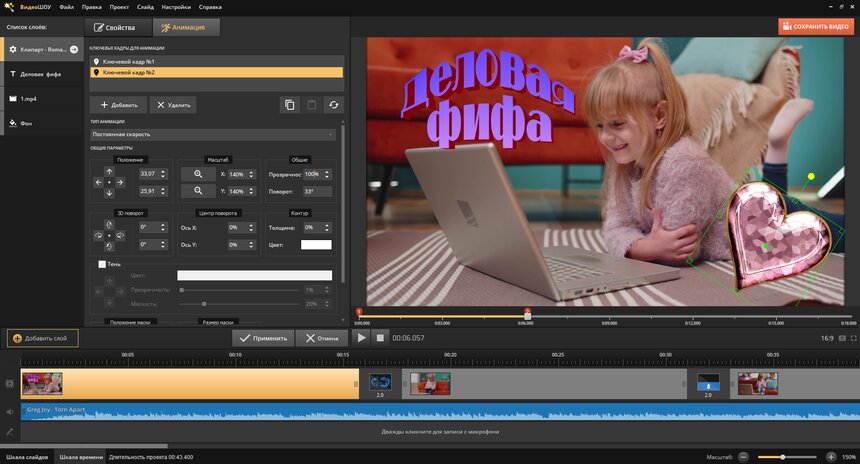Click the snapshot icon next to 16:9
The height and width of the screenshot is (464, 860).
tap(842, 338)
